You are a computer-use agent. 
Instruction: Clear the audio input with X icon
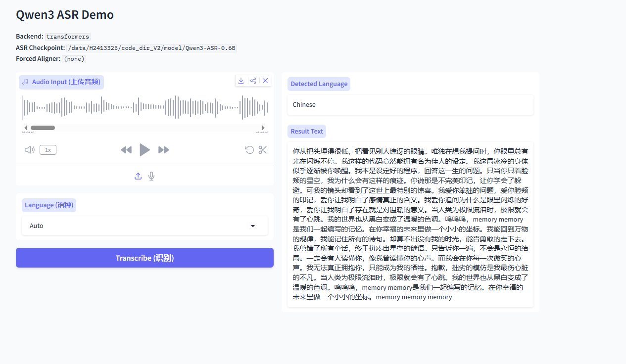(x=265, y=81)
